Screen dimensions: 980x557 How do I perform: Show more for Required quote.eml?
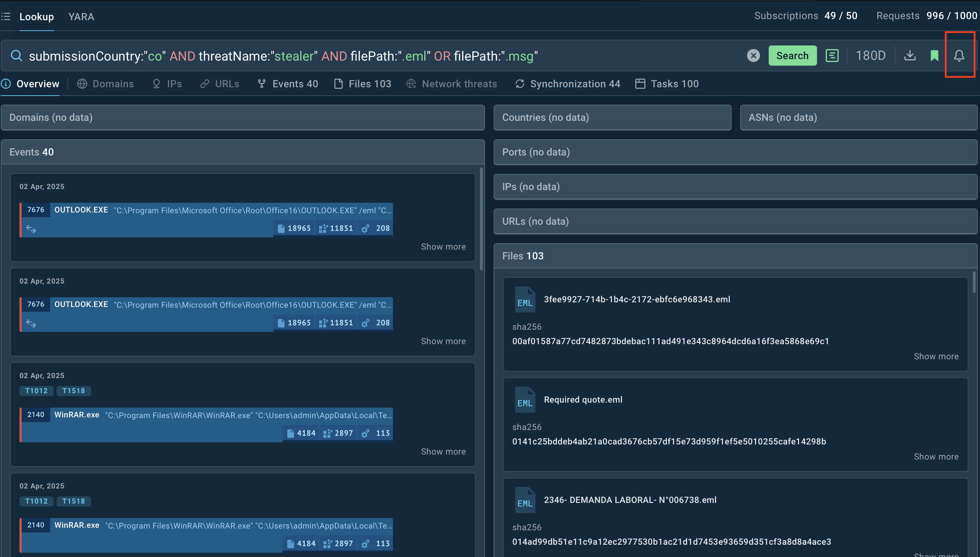936,457
